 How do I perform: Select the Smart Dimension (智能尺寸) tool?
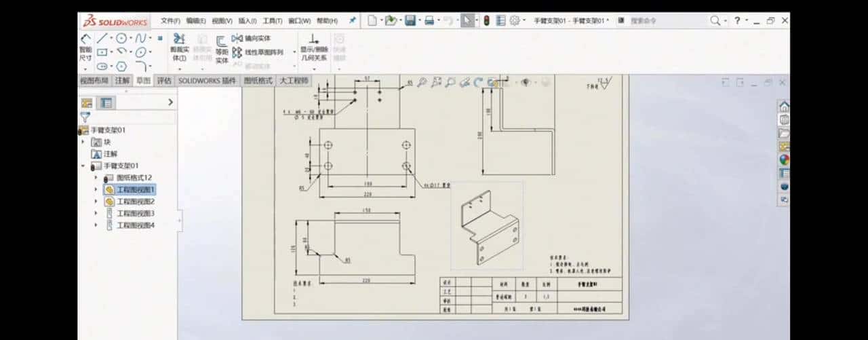pyautogui.click(x=85, y=48)
